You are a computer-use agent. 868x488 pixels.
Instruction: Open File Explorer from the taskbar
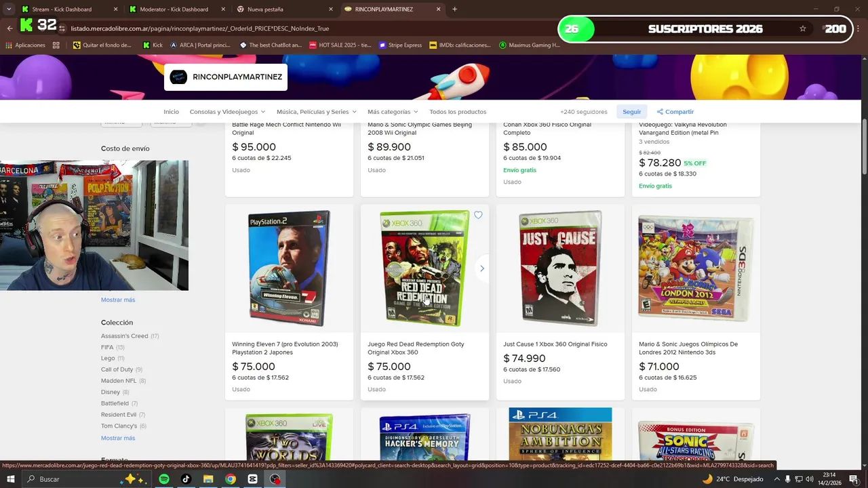click(x=208, y=479)
